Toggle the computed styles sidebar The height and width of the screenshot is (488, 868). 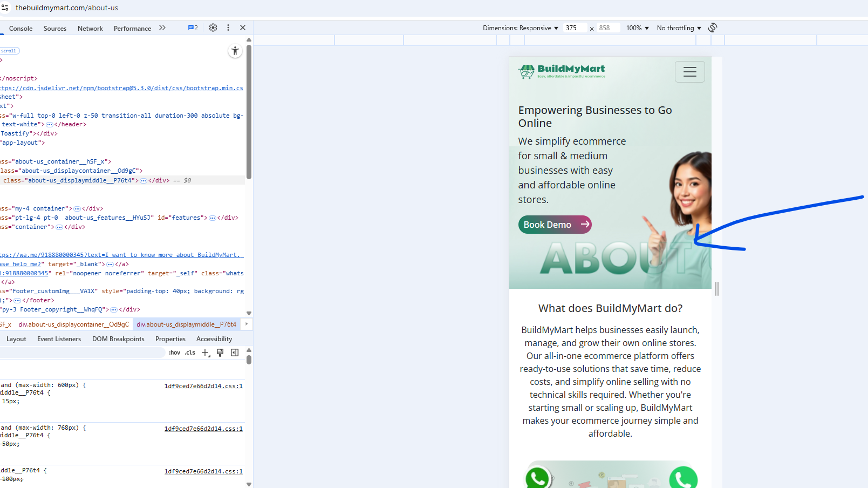[x=235, y=353]
